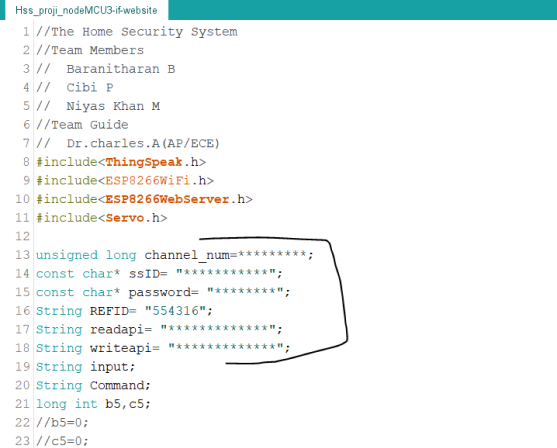This screenshot has width=557, height=448.
Task: Select the Hss_proji_nodeMCU3-if-website sketch tab
Action: (x=86, y=10)
